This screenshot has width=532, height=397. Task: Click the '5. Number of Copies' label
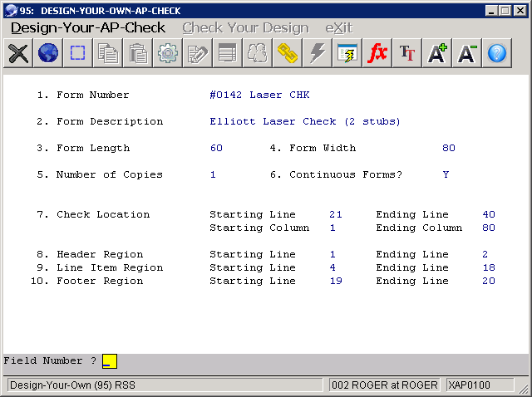click(x=100, y=174)
